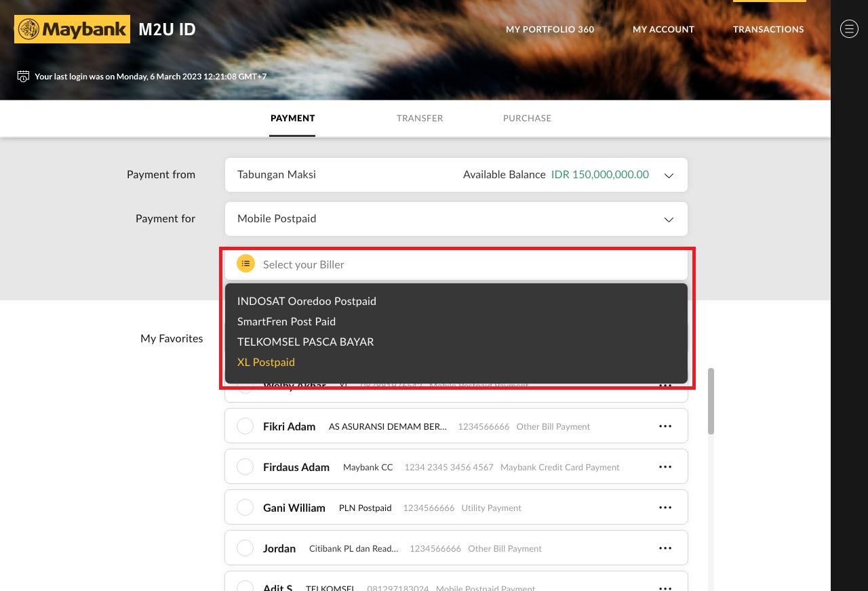Viewport: 868px width, 591px height.
Task: Click the favorites list scrollbar
Action: (x=711, y=401)
